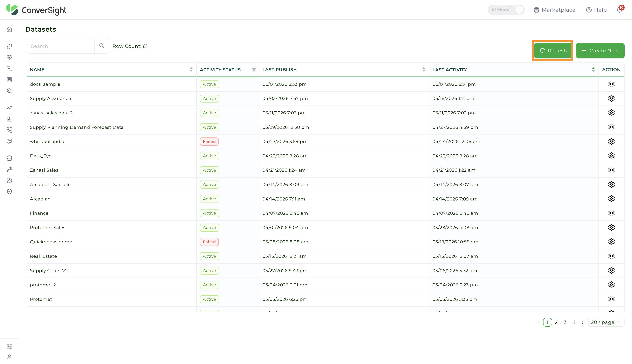Open the database icon in sidebar
Screen dimensions: 632x364
(x=9, y=158)
